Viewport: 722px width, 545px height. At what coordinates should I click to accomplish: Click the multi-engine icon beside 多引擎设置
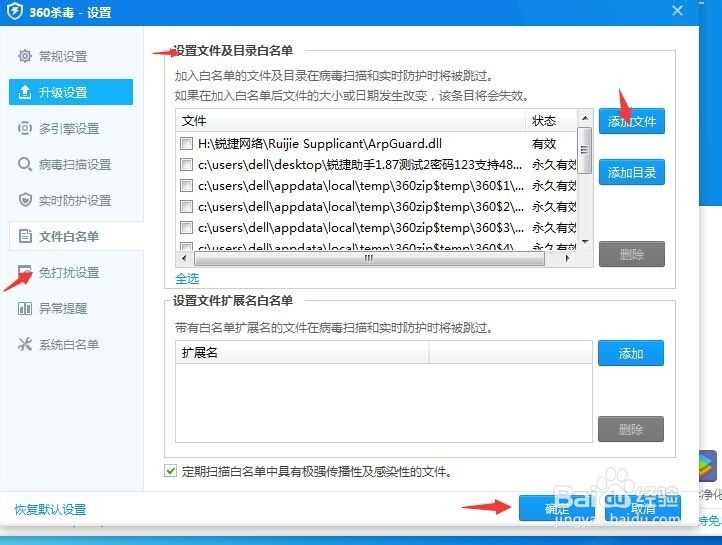[25, 128]
